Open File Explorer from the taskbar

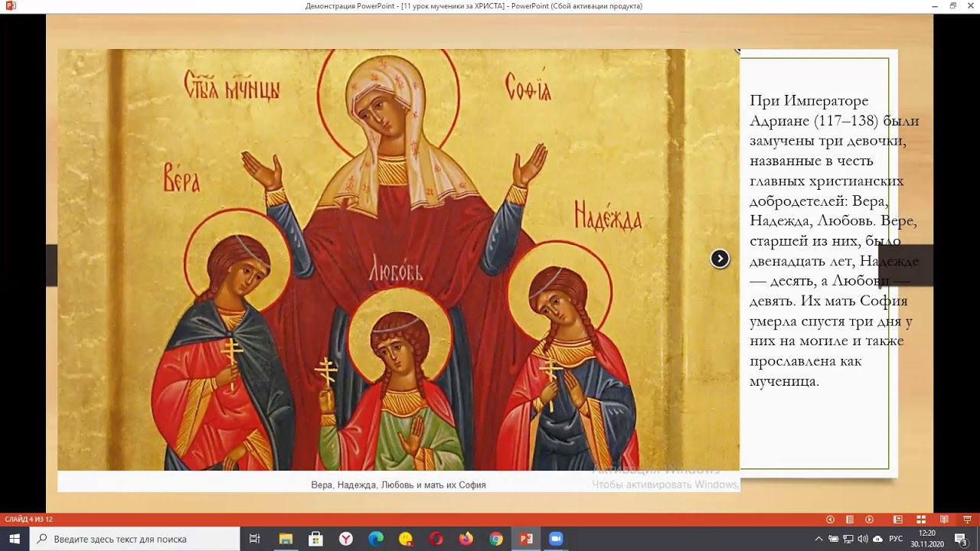coord(286,539)
